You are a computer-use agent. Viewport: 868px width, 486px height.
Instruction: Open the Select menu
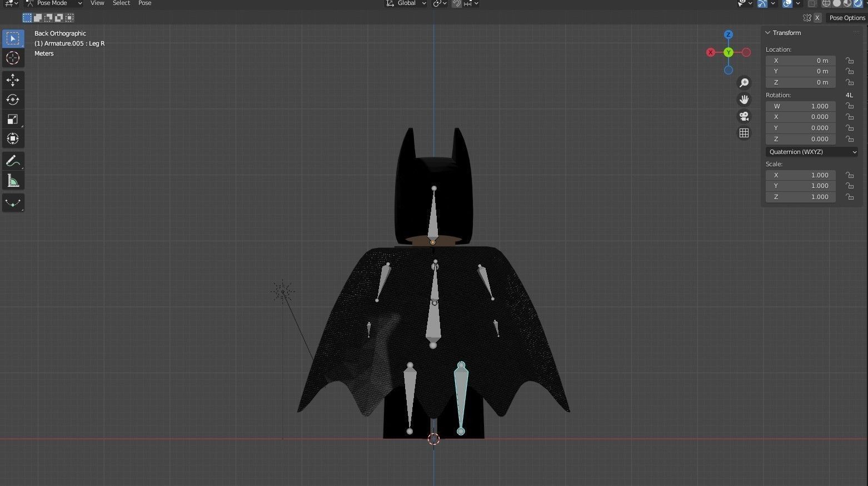[x=121, y=3]
